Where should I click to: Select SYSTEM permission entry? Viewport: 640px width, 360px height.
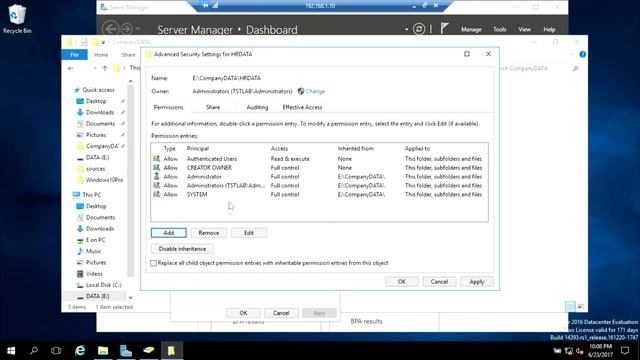click(319, 195)
